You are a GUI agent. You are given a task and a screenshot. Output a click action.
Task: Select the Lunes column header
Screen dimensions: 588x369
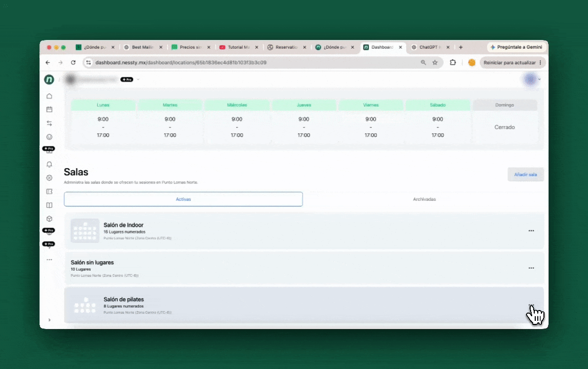pyautogui.click(x=103, y=105)
